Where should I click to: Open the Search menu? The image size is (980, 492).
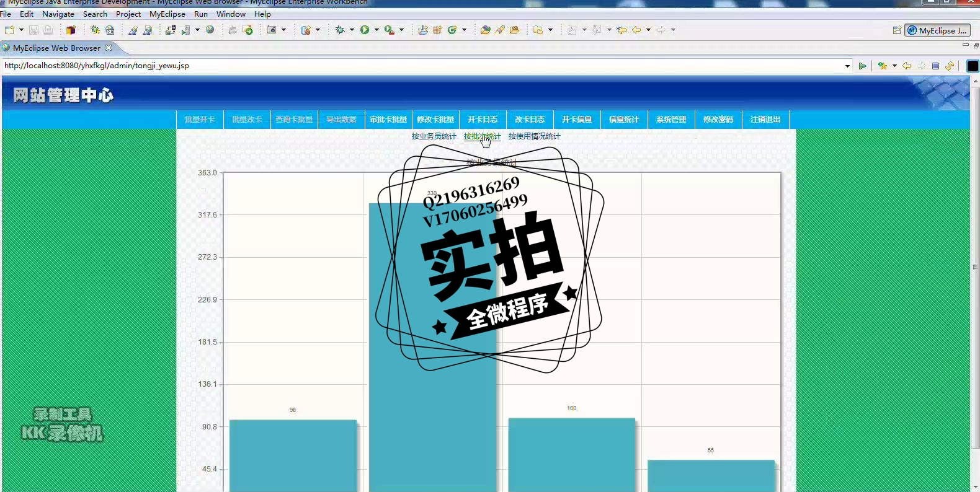pos(95,14)
